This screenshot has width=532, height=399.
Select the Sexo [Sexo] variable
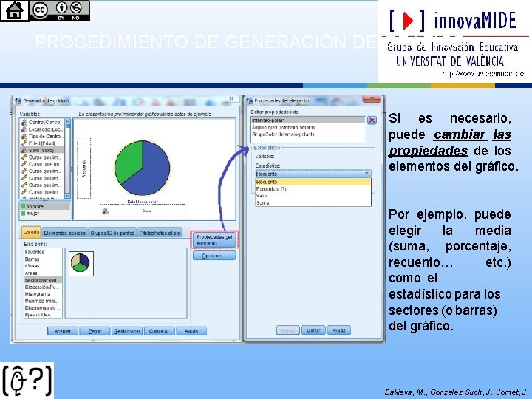click(x=41, y=150)
